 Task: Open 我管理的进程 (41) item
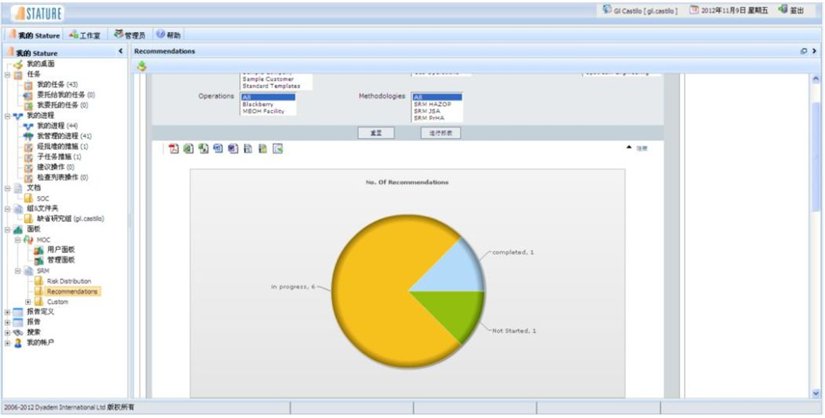[64, 136]
